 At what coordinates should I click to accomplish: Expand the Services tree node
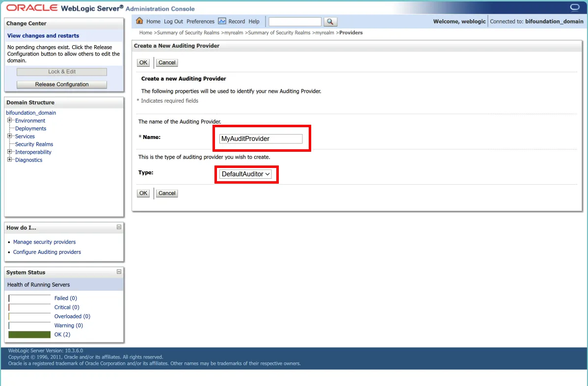point(10,136)
